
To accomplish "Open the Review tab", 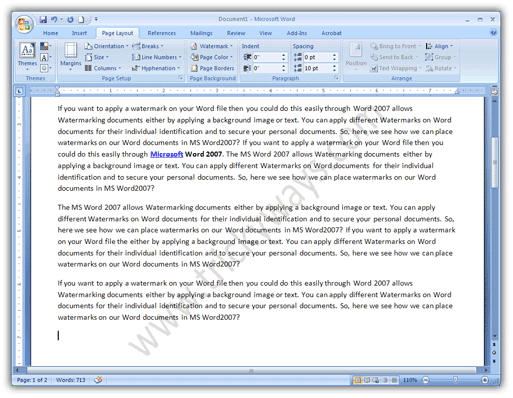I will click(236, 33).
